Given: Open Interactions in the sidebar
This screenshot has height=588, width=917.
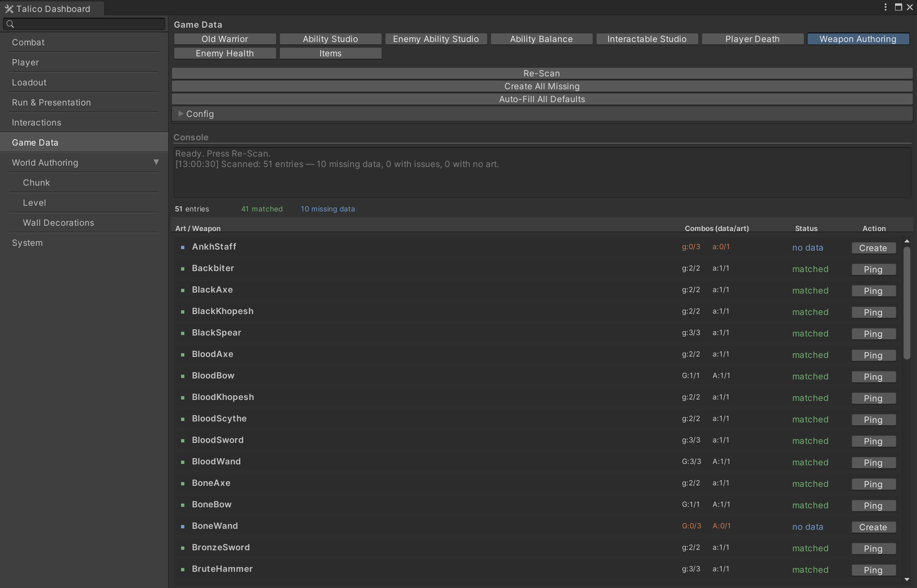Looking at the screenshot, I should coord(84,122).
